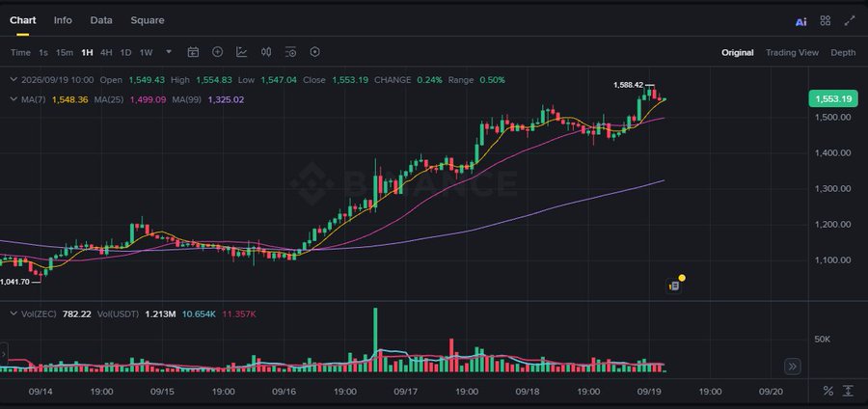Screen dimensions: 868x409
Task: Open the technical indicators line-chart icon
Action: [242, 52]
